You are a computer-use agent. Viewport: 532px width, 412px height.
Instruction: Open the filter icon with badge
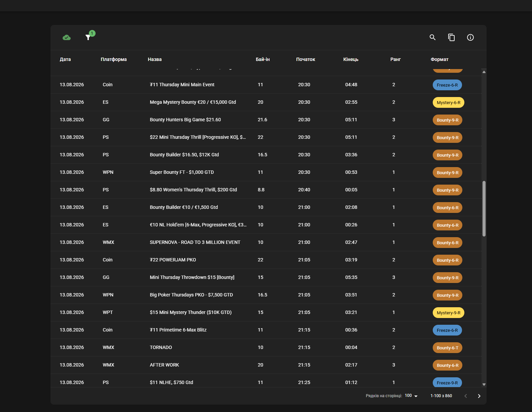click(88, 37)
